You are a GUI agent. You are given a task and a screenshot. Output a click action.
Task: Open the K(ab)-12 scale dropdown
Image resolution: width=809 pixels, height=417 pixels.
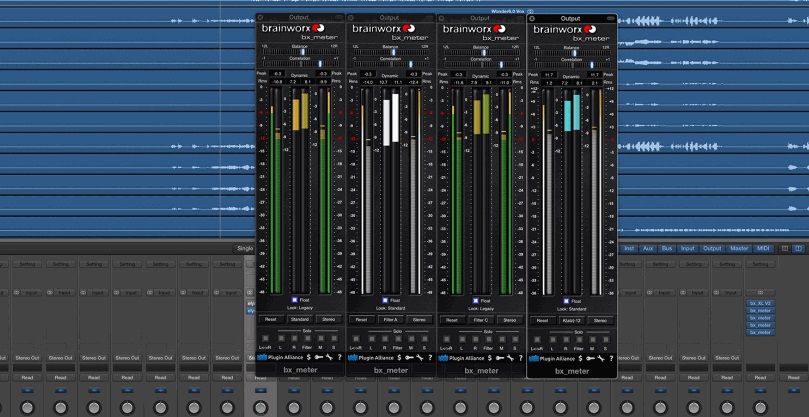[x=571, y=320]
